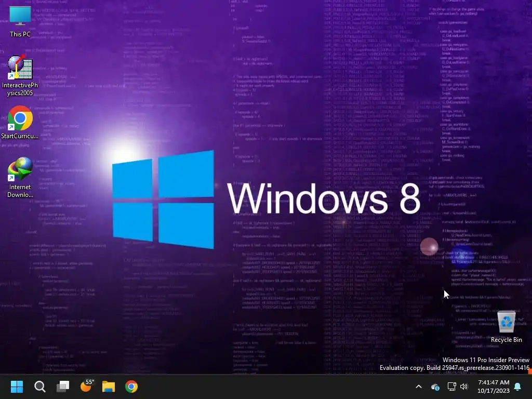Open clock showing 7:41:47 AM
This screenshot has height=399, width=532.
494,382
